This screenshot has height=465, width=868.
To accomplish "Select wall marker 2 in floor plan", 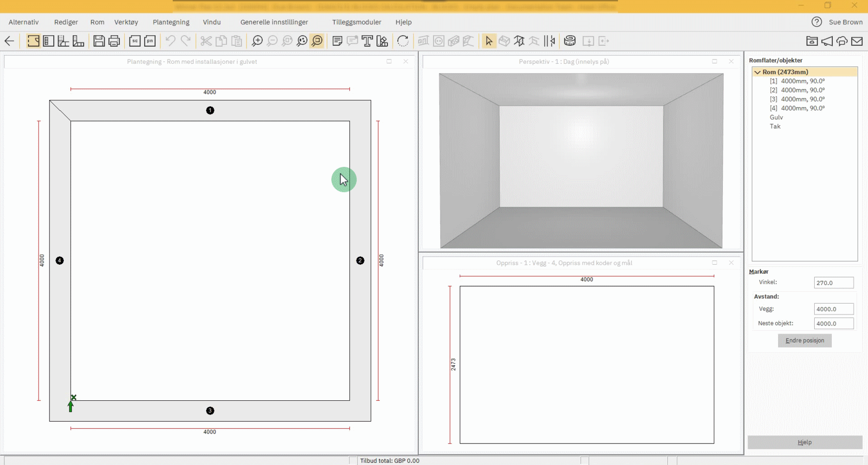I will point(360,260).
